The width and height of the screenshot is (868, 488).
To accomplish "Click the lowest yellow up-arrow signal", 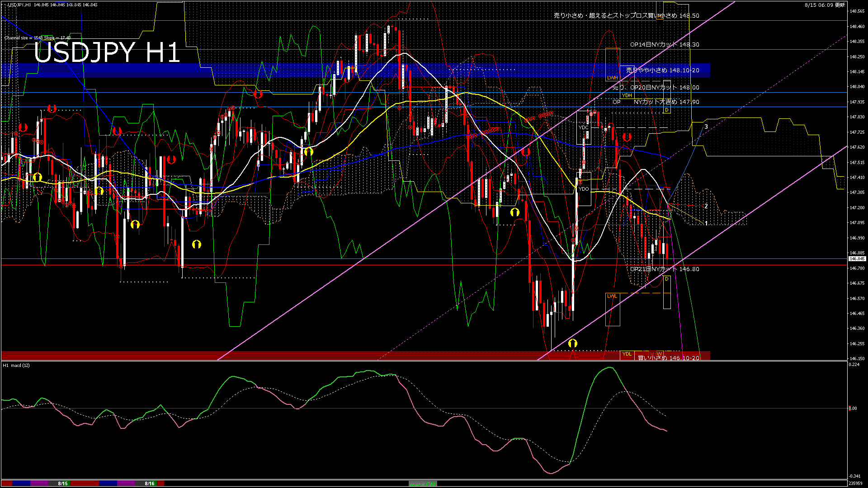I will [572, 343].
